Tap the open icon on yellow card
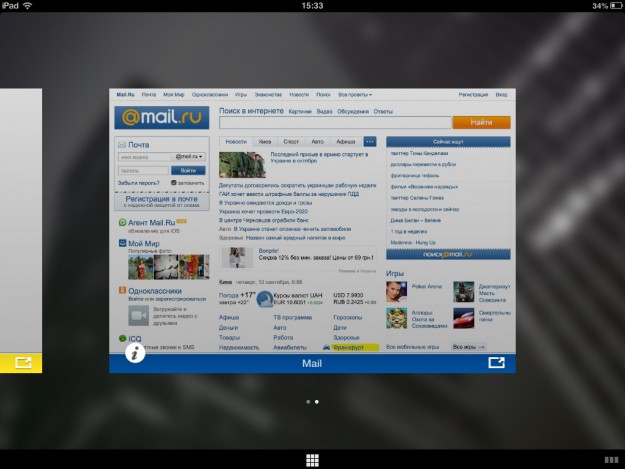Viewport: 625px width, 469px height. pos(22,363)
